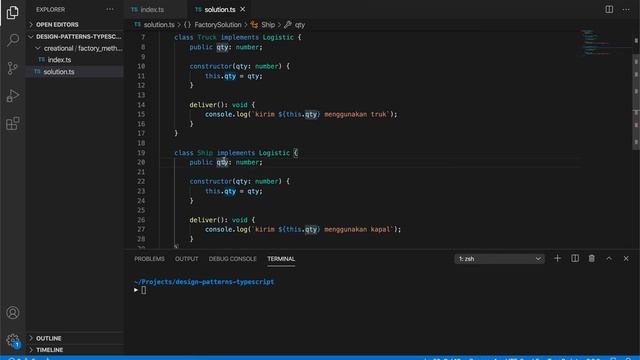This screenshot has height=360, width=640.
Task: Expand the Outline section
Action: coord(75,338)
